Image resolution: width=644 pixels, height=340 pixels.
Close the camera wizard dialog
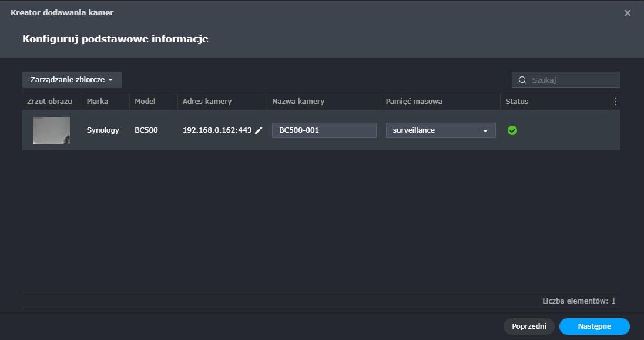[x=627, y=13]
